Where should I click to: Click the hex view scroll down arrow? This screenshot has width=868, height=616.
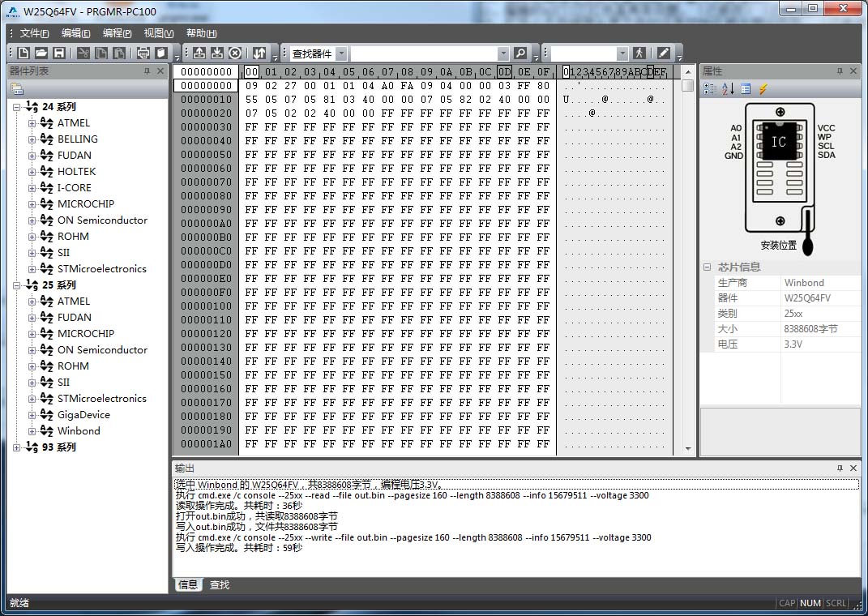[x=688, y=449]
